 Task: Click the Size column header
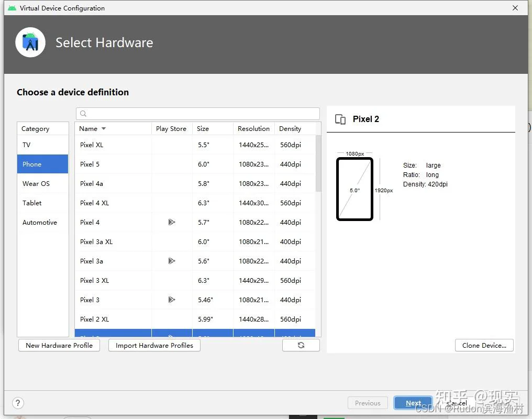coord(213,129)
